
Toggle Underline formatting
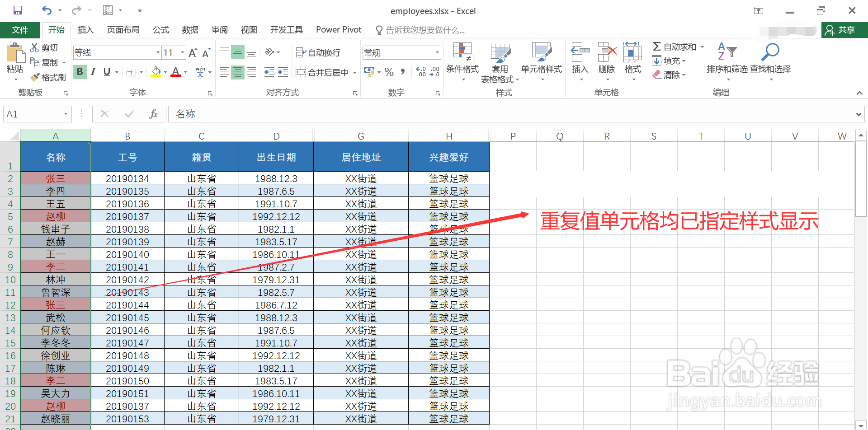[107, 72]
